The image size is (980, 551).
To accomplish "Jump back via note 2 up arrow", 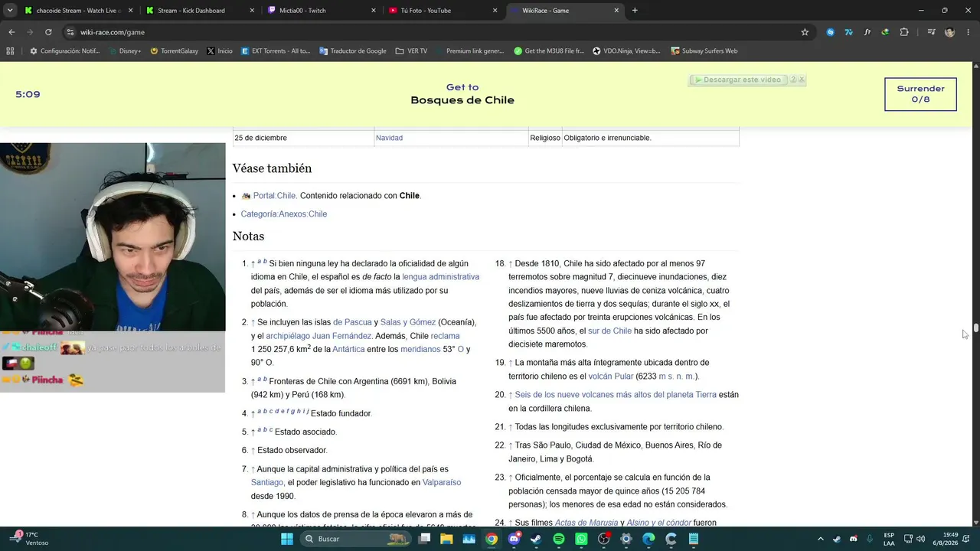I will 253,323.
